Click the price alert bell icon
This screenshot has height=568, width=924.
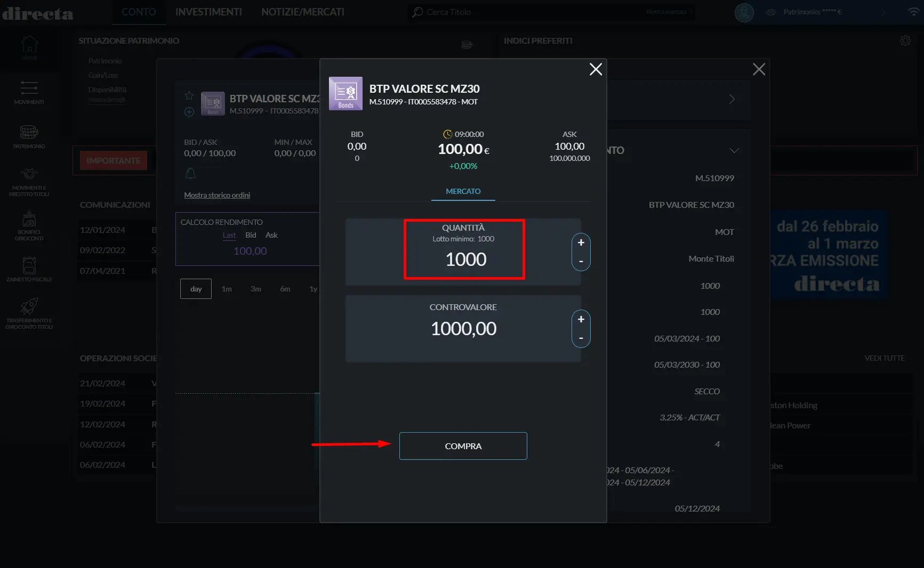coord(190,173)
